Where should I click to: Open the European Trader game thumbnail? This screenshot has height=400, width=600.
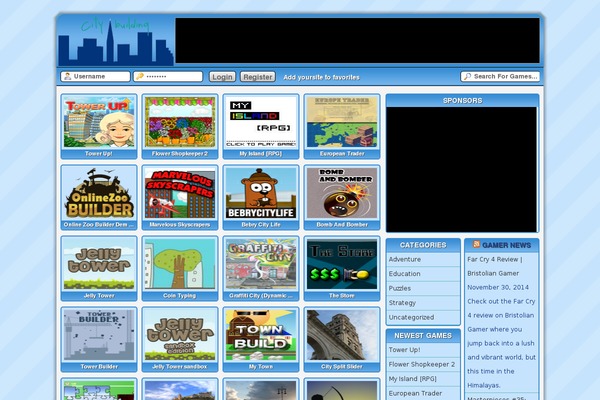click(342, 122)
